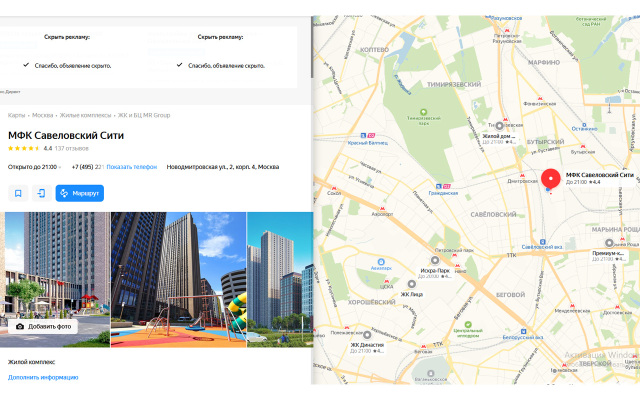Click the Савёловский вокзал station icon
This screenshot has height=400, width=640.
tap(542, 242)
